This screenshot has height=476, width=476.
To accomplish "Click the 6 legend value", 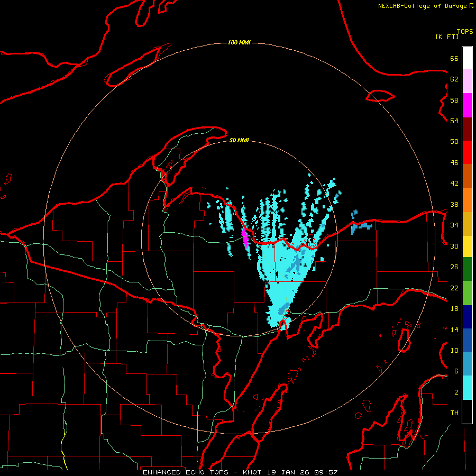I will (456, 371).
